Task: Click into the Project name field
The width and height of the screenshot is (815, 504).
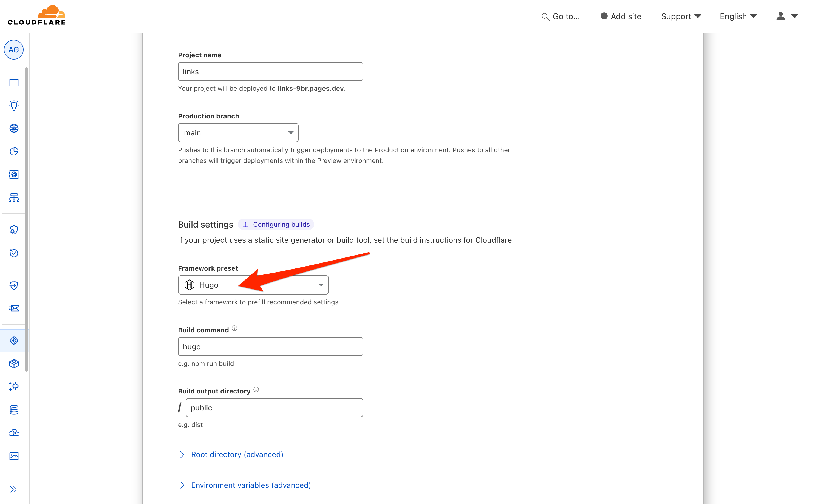Action: [x=270, y=71]
